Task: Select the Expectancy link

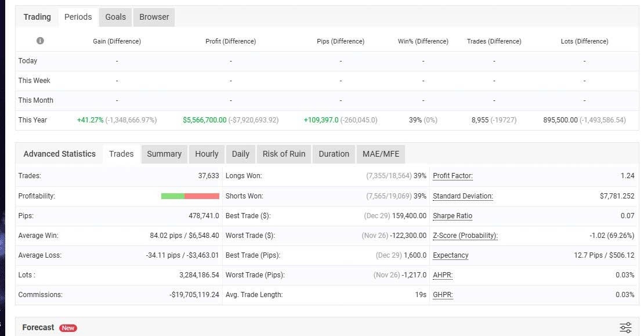Action: tap(450, 255)
